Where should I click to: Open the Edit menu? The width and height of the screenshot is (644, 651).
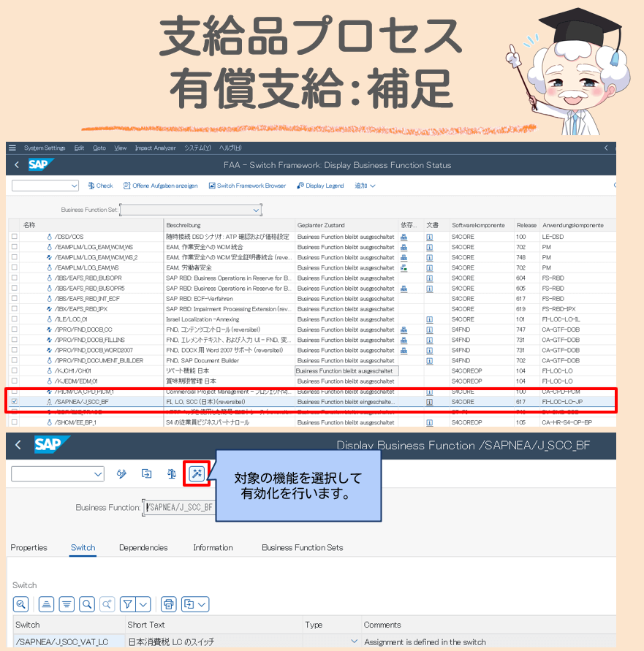coord(79,148)
